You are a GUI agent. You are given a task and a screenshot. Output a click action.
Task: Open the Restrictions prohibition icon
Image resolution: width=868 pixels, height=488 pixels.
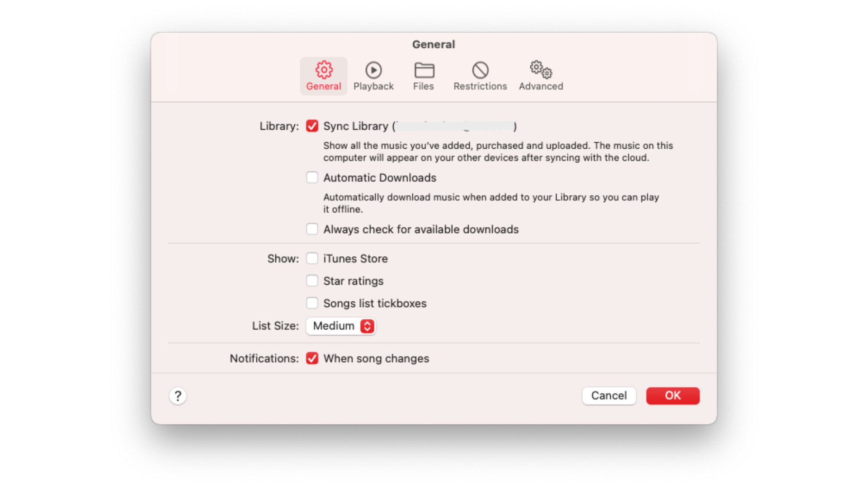click(x=480, y=70)
